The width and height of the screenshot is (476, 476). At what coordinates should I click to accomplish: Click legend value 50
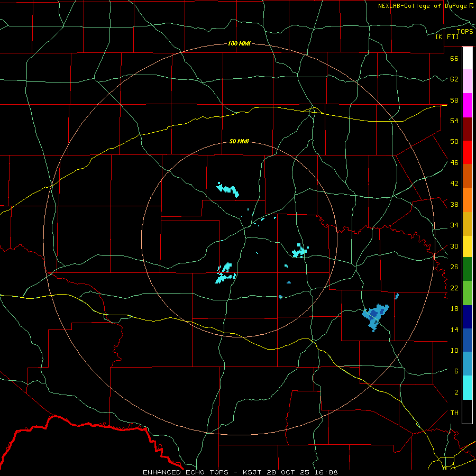pyautogui.click(x=454, y=142)
